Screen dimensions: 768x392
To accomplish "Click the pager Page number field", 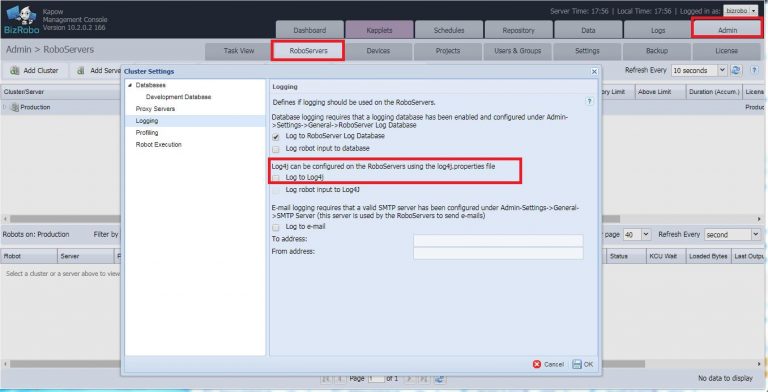I will tap(376, 379).
